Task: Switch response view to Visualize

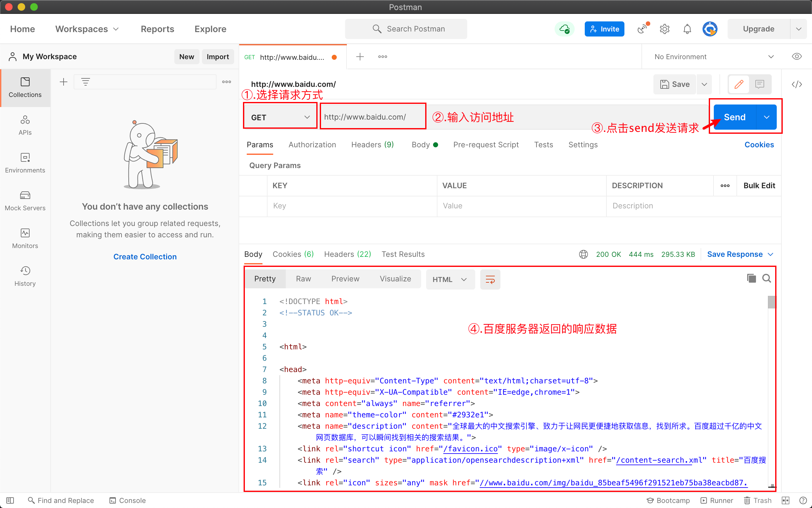Action: tap(395, 279)
